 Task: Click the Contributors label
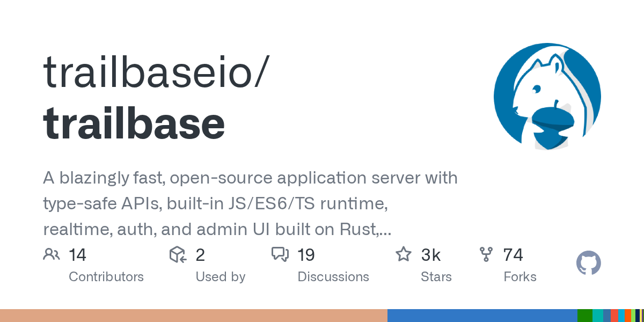click(106, 277)
